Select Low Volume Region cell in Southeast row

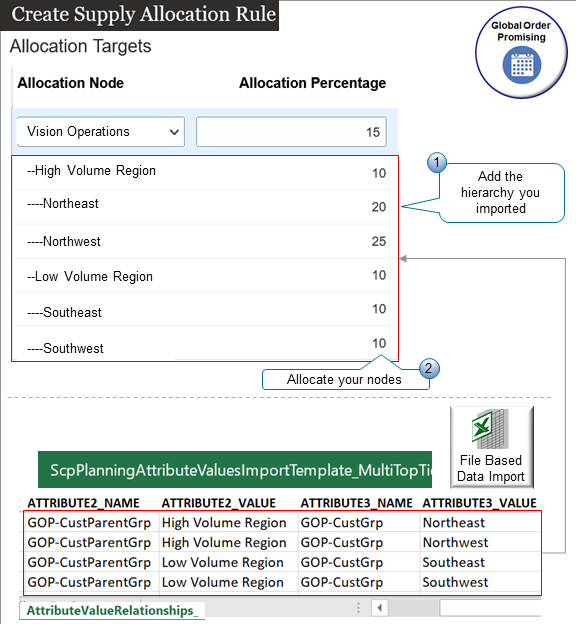[228, 562]
